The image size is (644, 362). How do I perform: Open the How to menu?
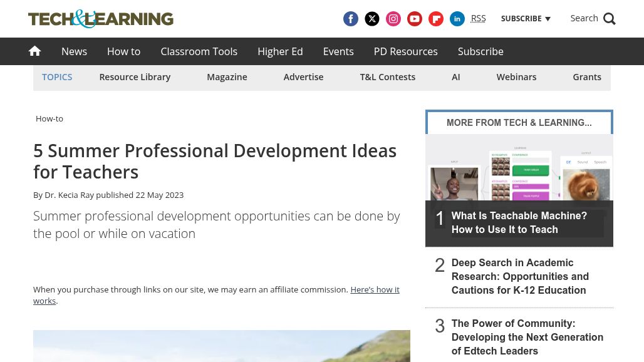pos(123,51)
